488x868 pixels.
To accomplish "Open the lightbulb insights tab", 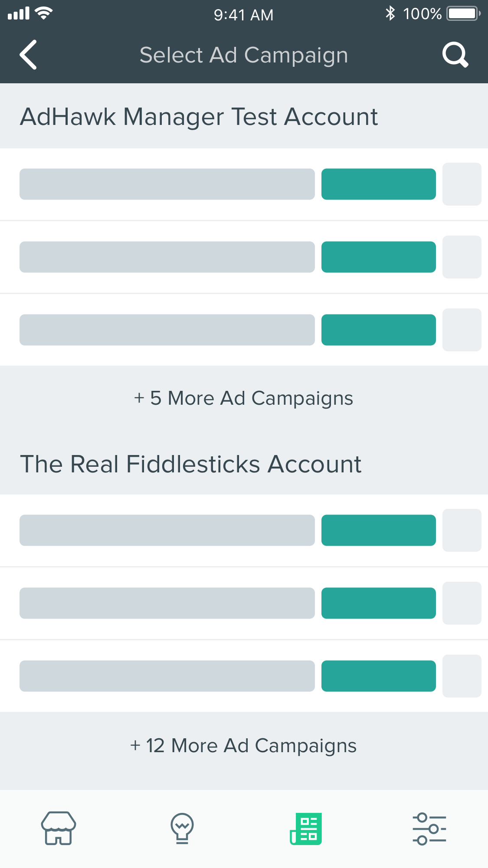I will click(x=182, y=828).
